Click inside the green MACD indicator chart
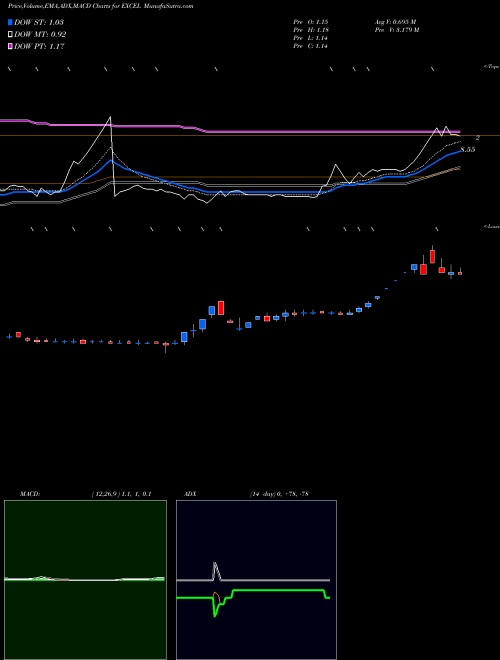This screenshot has height=660, width=500. [x=85, y=580]
